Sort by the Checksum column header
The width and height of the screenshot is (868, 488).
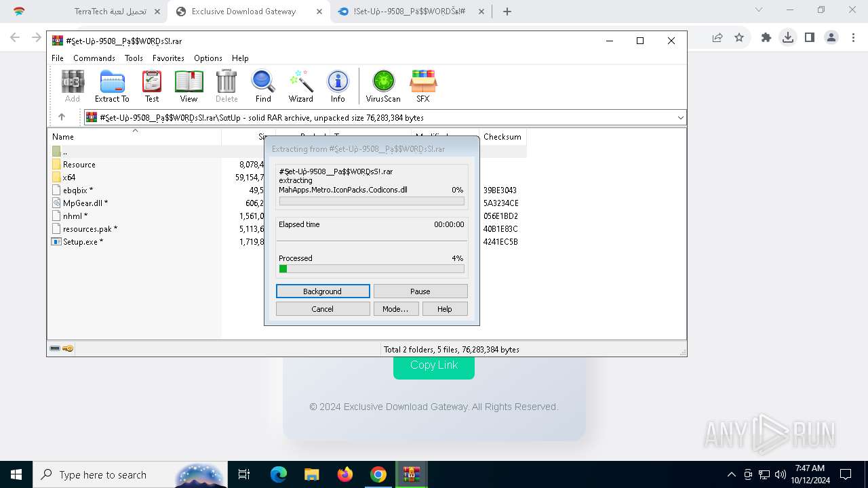[502, 137]
